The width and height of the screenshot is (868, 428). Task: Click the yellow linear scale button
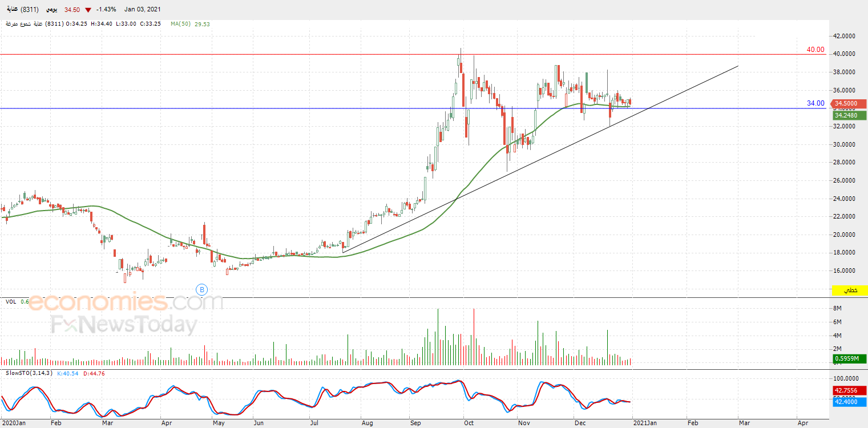click(851, 290)
